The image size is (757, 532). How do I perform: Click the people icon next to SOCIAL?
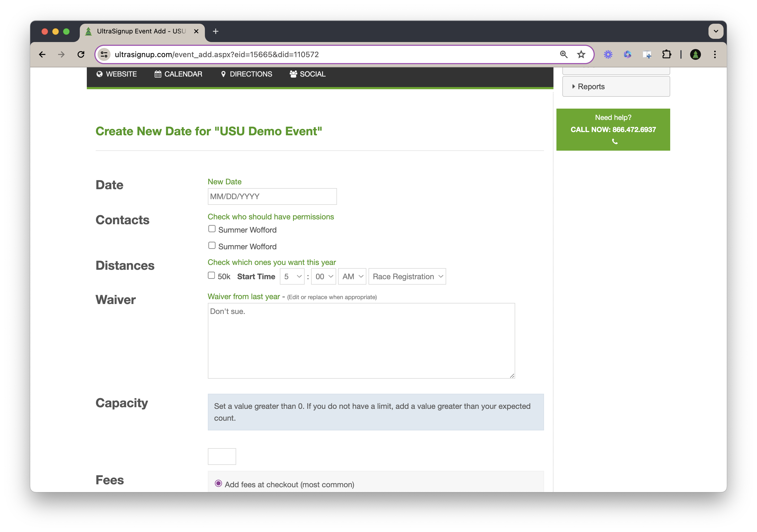[x=293, y=74]
